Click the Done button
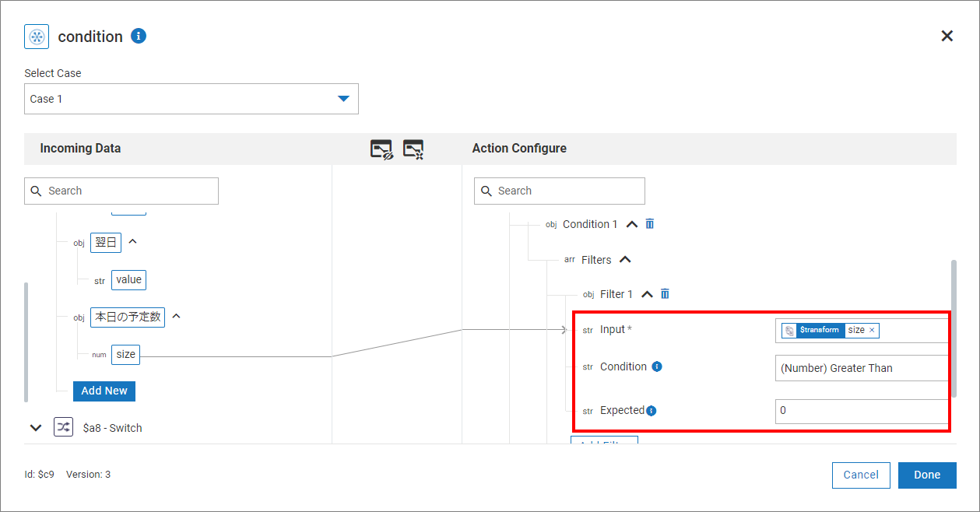This screenshot has height=512, width=980. [926, 475]
